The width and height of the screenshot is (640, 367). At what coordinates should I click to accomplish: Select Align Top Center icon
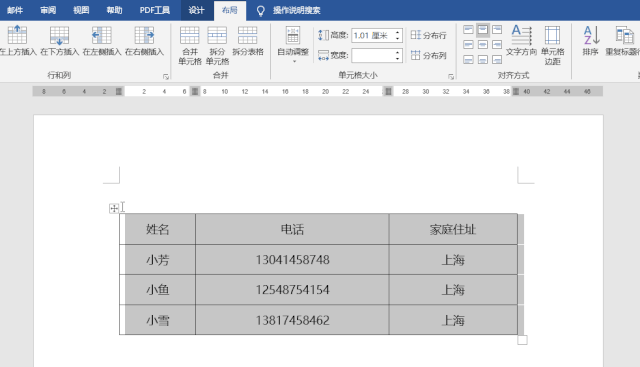(483, 30)
